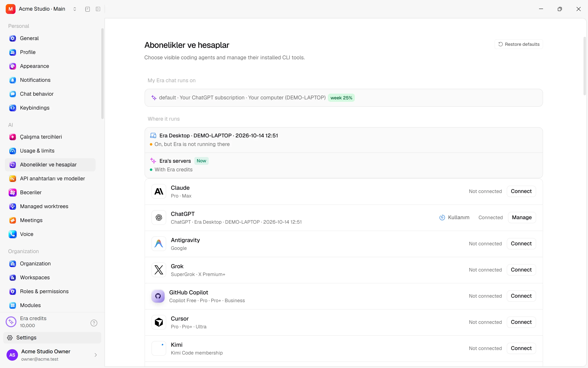Open General settings

(50, 38)
